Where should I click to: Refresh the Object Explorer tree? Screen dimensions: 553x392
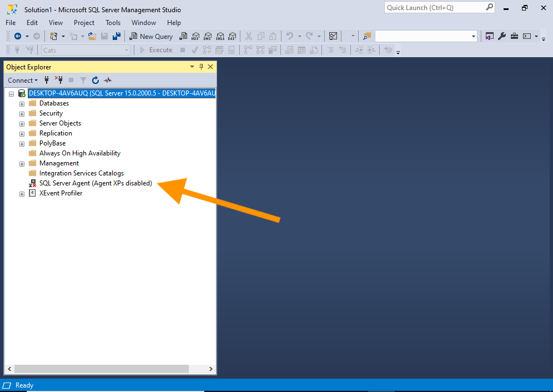click(95, 81)
